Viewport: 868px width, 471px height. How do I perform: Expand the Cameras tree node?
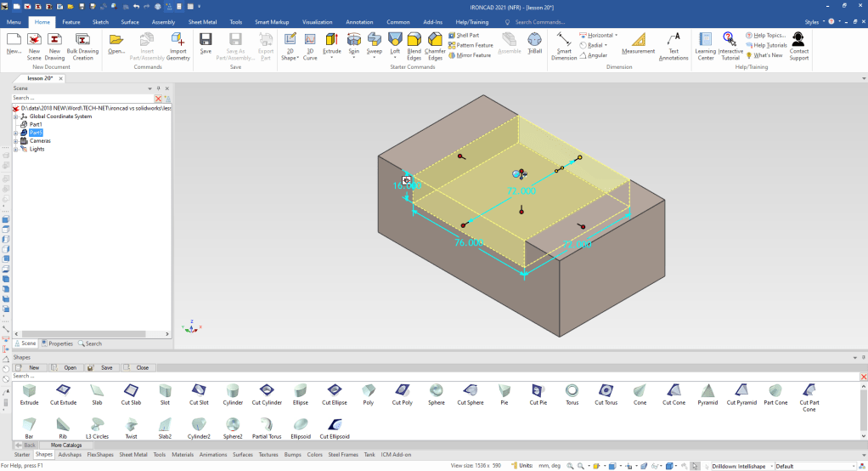(x=16, y=141)
